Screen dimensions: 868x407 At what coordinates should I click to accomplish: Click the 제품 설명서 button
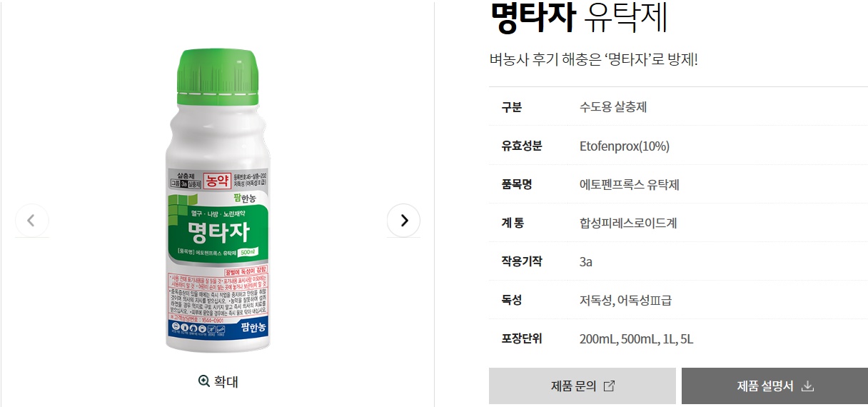coord(774,386)
